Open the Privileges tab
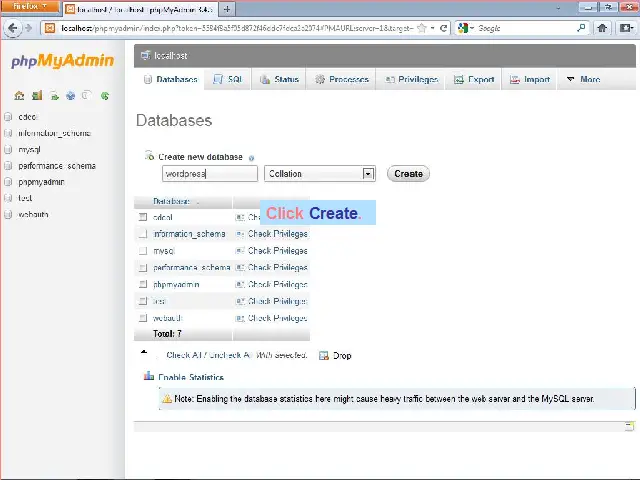 coord(411,79)
